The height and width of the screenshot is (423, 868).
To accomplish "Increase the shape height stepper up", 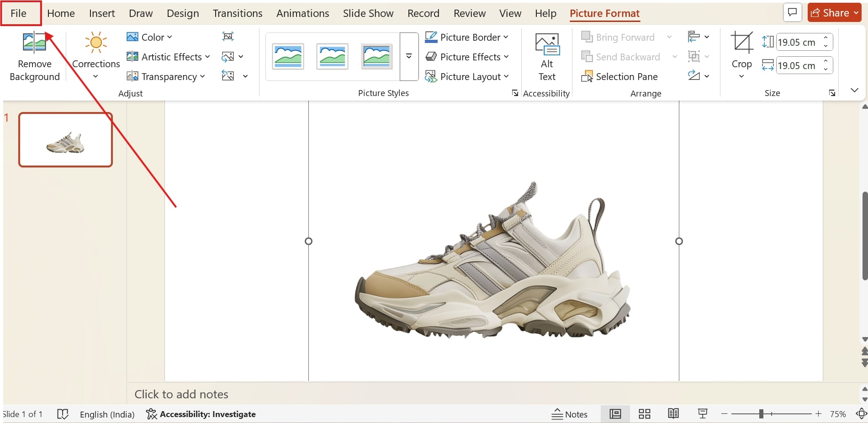I will [826, 37].
